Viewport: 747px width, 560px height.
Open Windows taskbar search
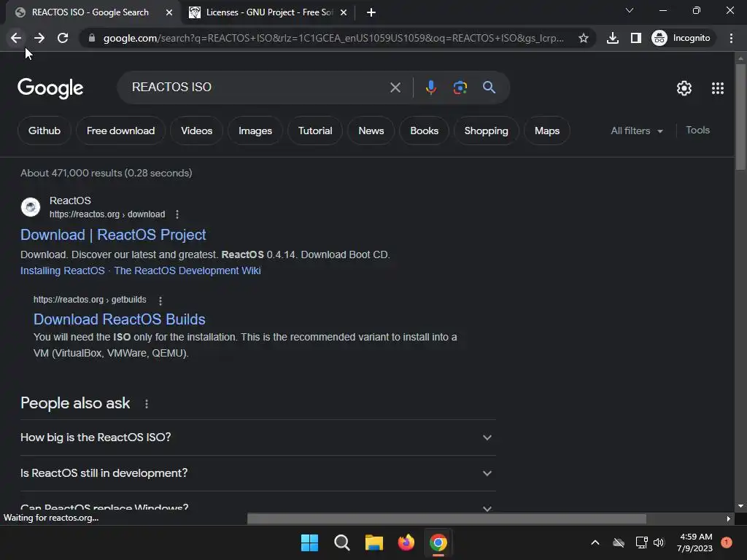pos(342,542)
